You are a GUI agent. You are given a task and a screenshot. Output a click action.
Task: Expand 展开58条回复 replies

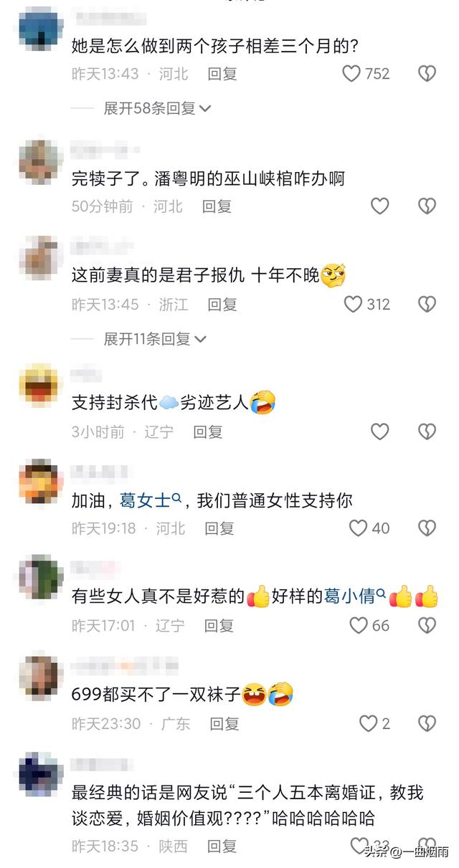157,108
